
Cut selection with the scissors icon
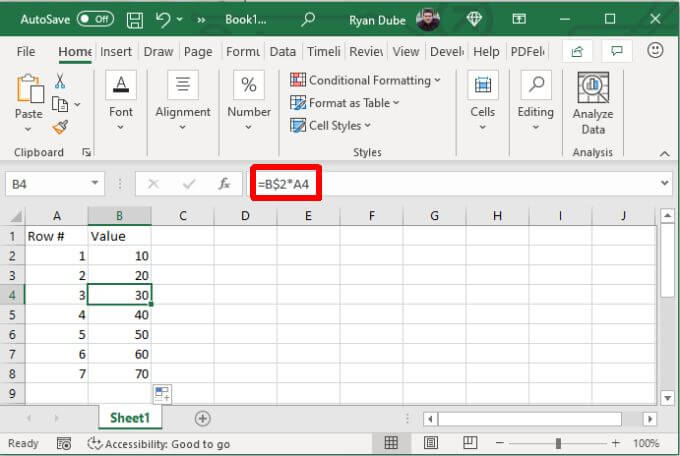(60, 81)
